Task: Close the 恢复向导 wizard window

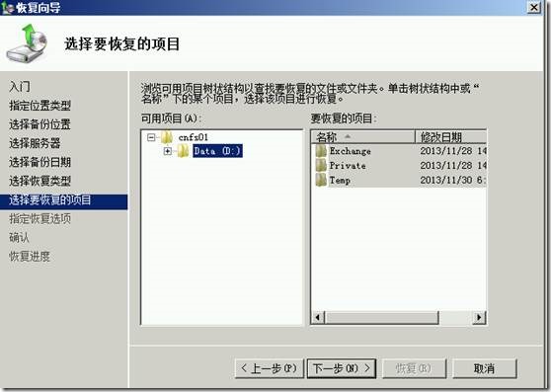Action: pos(534,7)
